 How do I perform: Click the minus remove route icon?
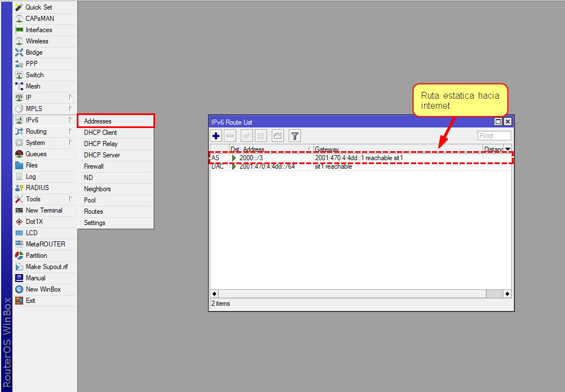click(231, 136)
